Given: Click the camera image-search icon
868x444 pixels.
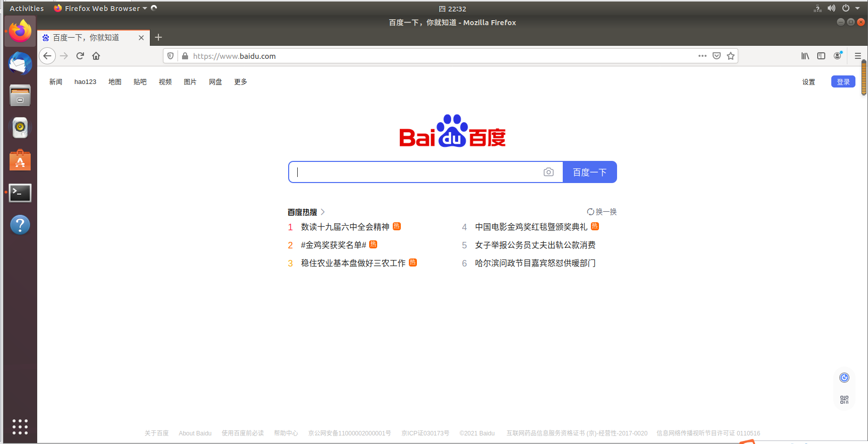Looking at the screenshot, I should pyautogui.click(x=549, y=172).
